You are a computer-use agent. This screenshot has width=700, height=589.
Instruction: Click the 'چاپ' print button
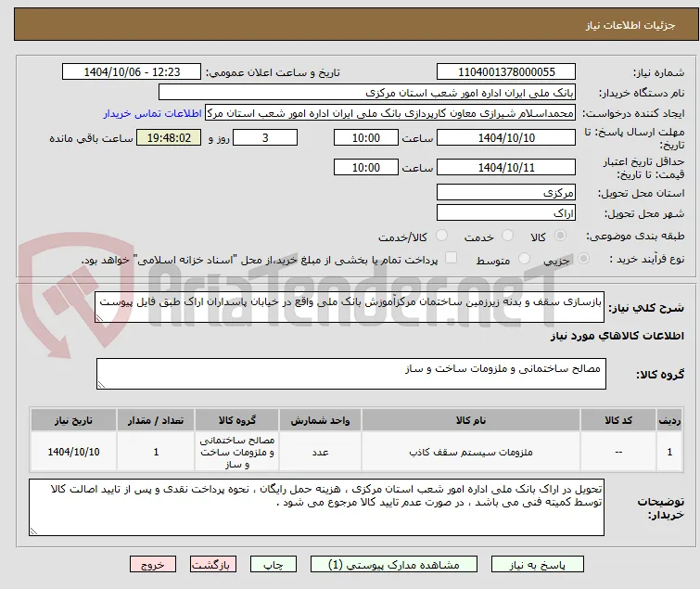(x=274, y=564)
